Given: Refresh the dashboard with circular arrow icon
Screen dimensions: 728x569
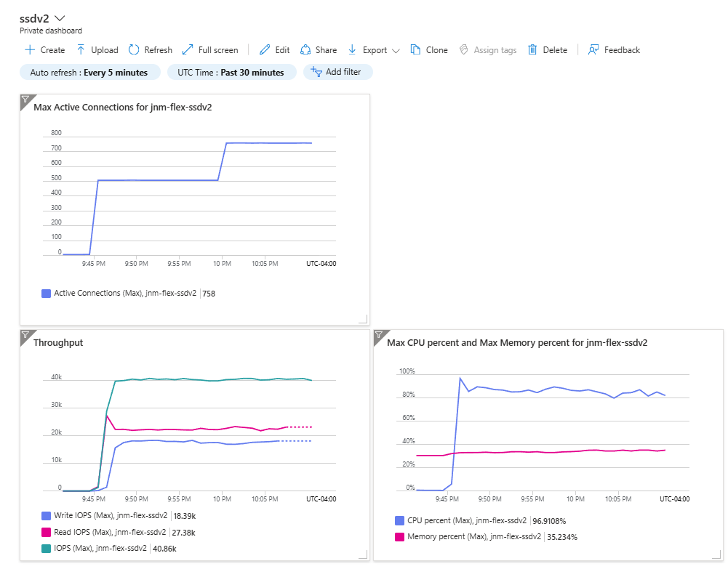Looking at the screenshot, I should click(x=134, y=50).
